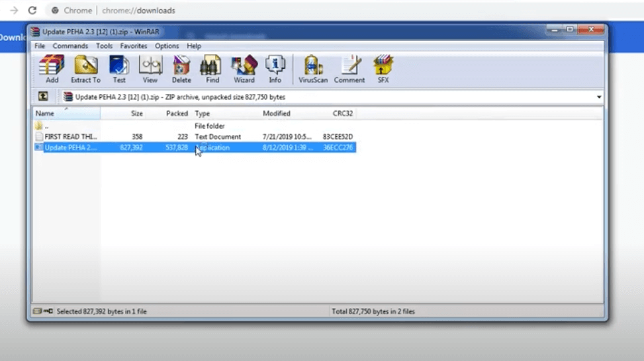Click the File folder type cell
Screen dimensions: 644x361
(x=209, y=126)
